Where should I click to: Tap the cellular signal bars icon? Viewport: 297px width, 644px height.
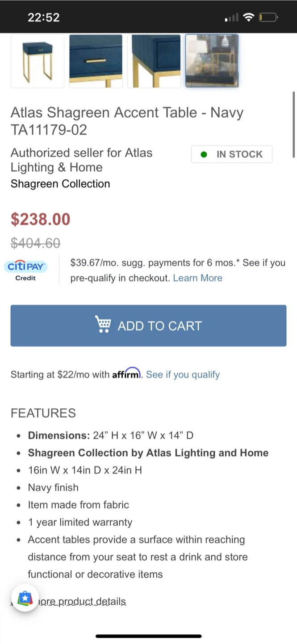pyautogui.click(x=231, y=18)
